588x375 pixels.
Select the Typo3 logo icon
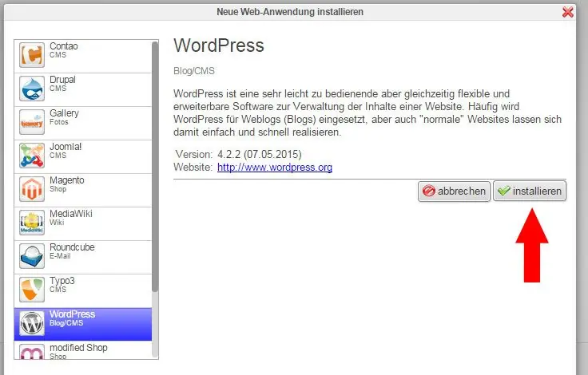point(32,290)
